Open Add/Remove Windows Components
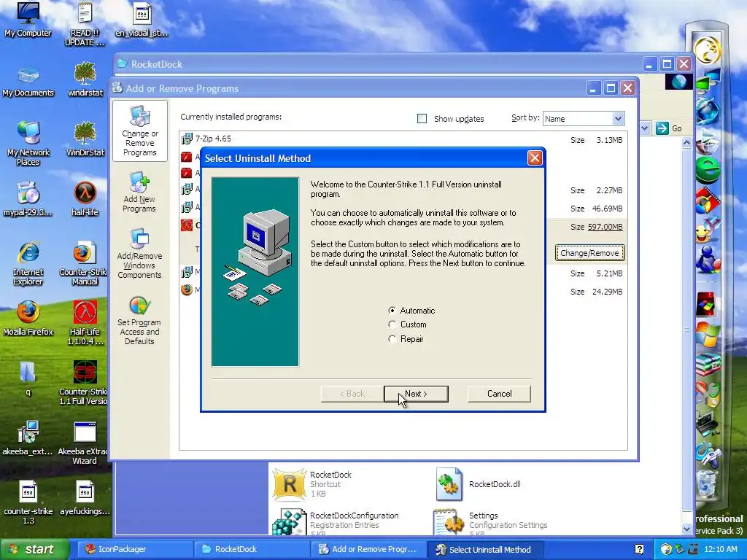Viewport: 747px width, 560px height. tap(139, 254)
